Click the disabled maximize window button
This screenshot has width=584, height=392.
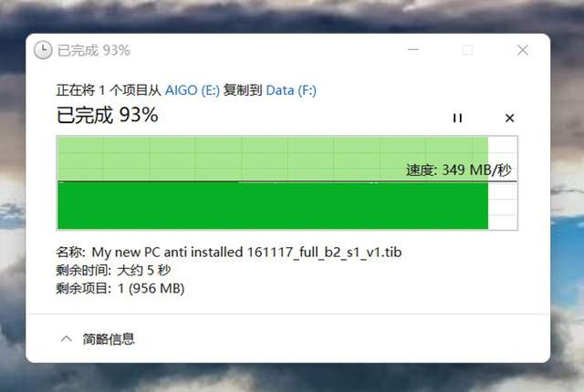(467, 50)
